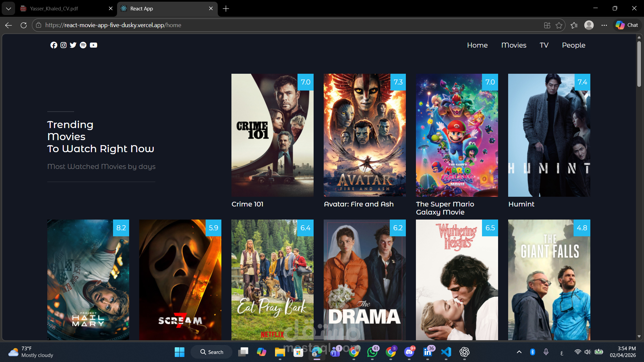
Task: Open ChatGPT from the taskbar
Action: tap(465, 352)
